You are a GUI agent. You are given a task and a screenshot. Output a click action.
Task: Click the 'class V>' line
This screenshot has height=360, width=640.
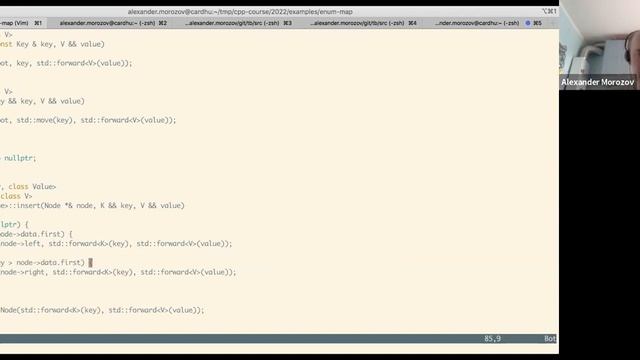[16, 196]
